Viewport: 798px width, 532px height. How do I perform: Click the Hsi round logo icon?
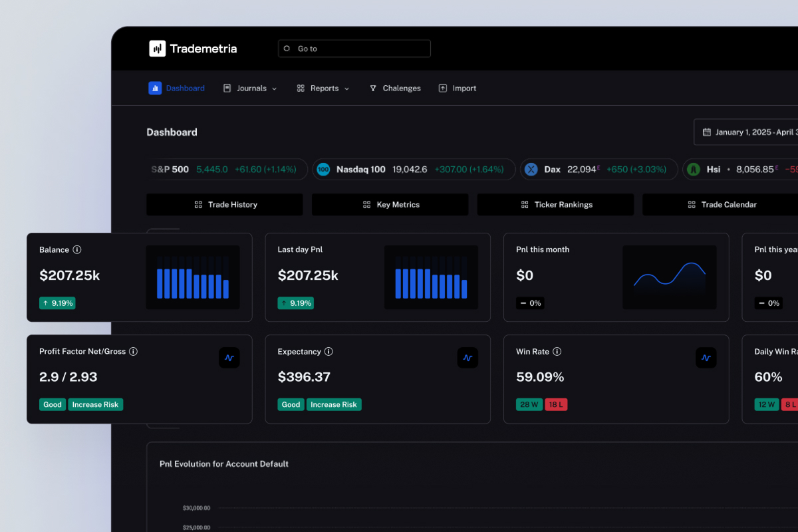(x=694, y=170)
